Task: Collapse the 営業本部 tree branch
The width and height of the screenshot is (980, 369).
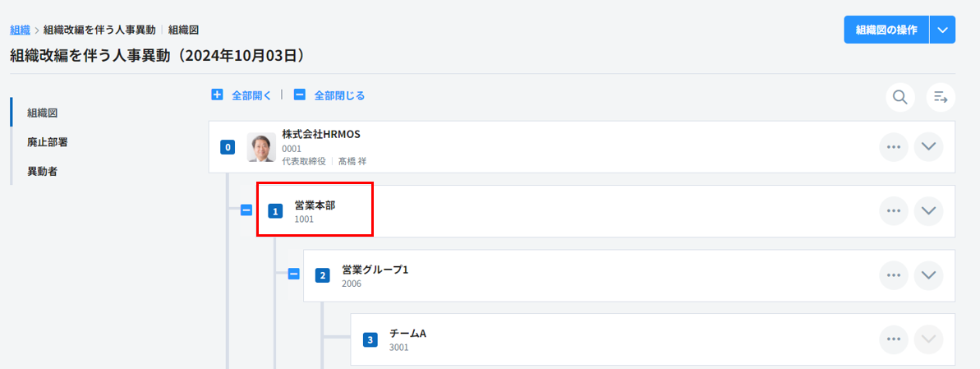Action: [246, 210]
